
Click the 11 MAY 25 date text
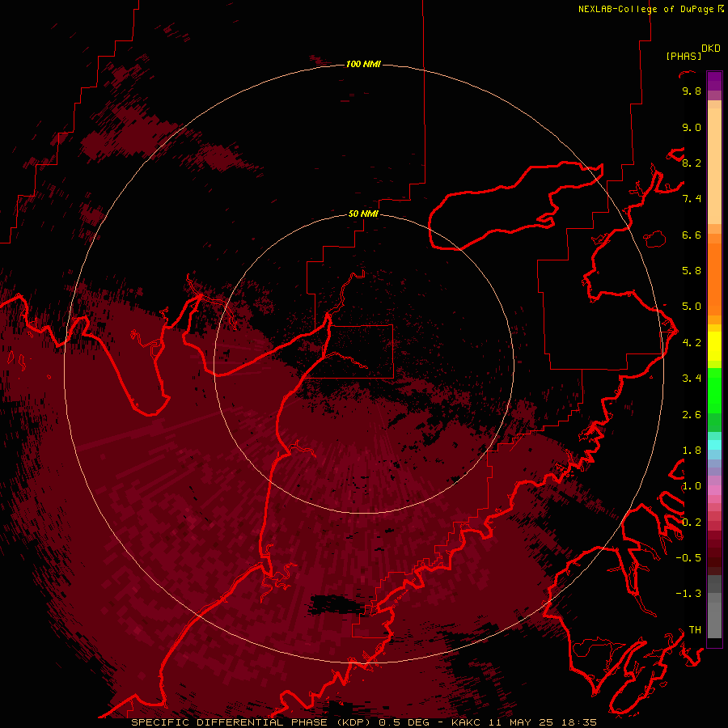tap(521, 722)
